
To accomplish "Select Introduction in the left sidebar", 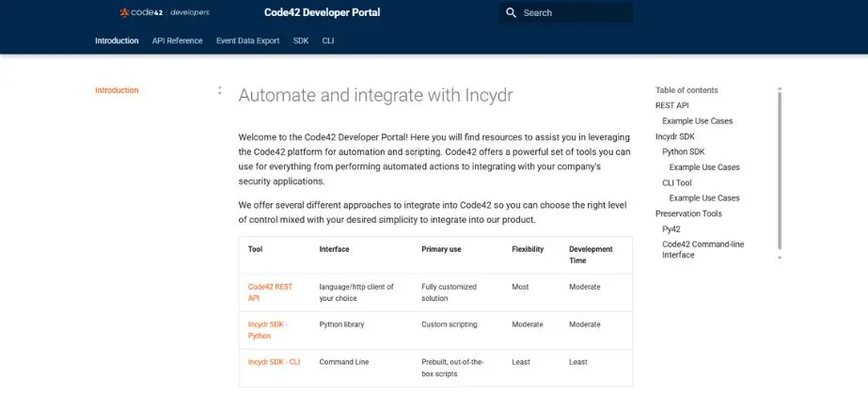I will 117,90.
